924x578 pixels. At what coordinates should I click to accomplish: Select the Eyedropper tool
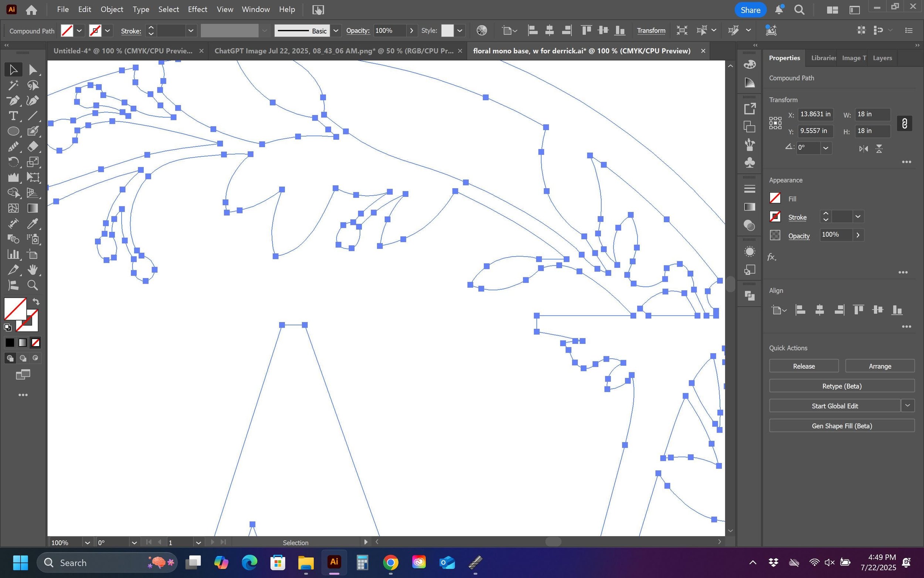point(33,224)
